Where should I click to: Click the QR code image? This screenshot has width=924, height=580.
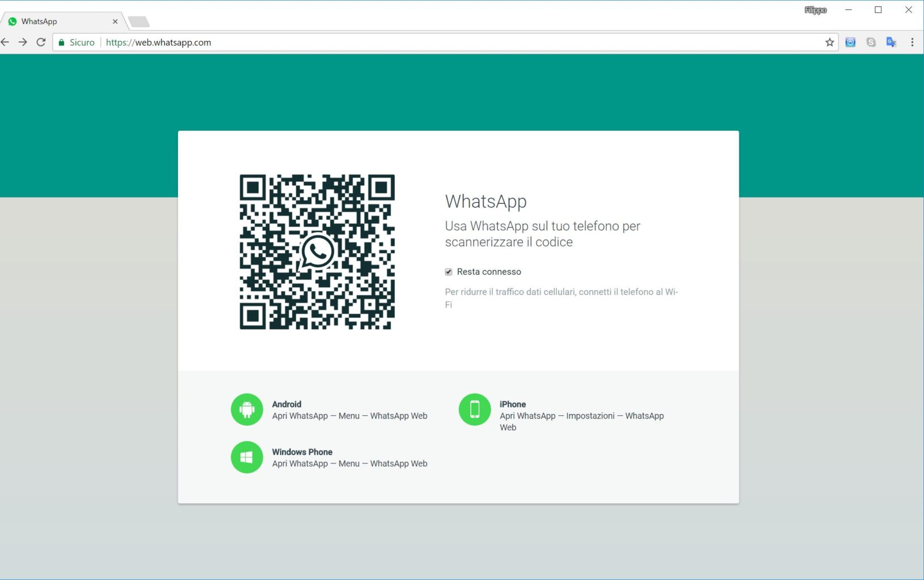[317, 251]
